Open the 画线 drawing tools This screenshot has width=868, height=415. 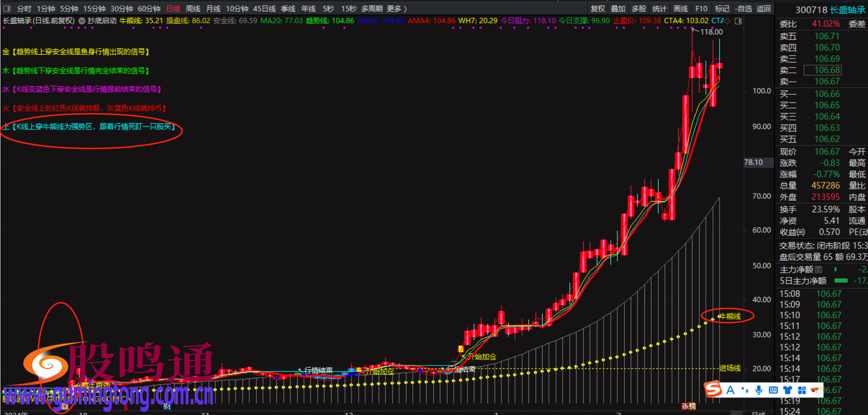(x=680, y=9)
